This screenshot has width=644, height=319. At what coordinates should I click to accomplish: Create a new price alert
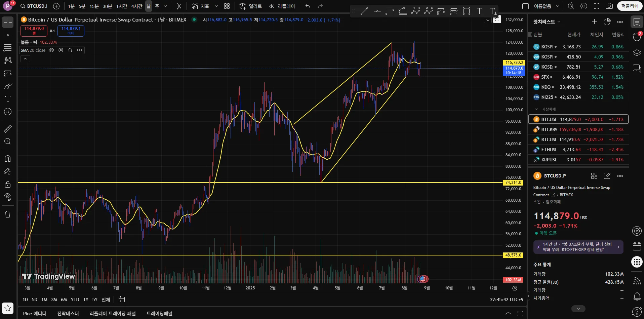tap(250, 6)
